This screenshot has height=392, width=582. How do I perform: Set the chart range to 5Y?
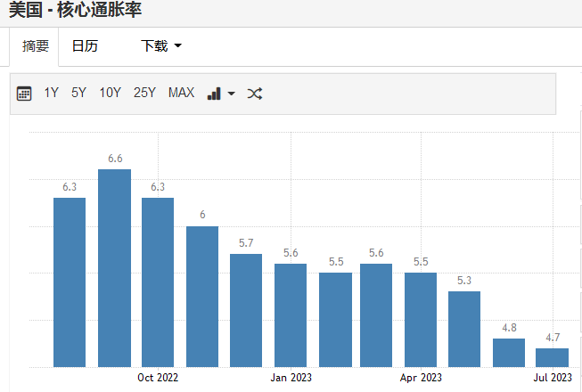pyautogui.click(x=78, y=93)
